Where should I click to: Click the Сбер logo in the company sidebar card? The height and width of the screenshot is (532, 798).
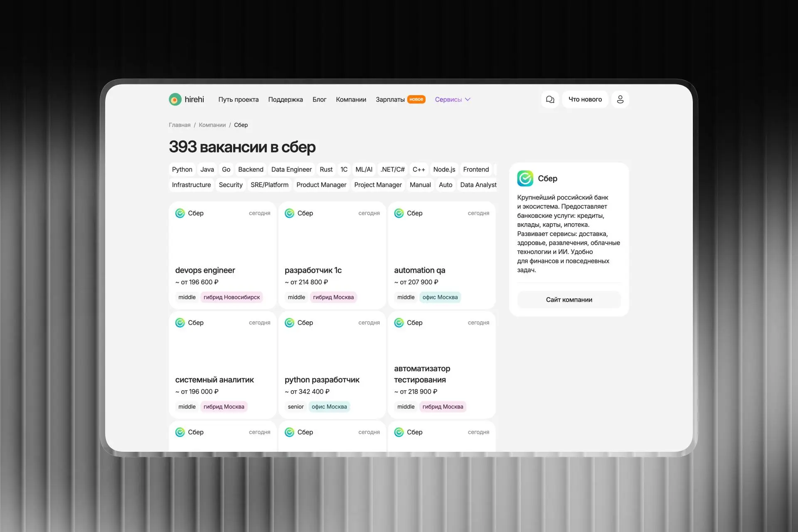coord(525,178)
